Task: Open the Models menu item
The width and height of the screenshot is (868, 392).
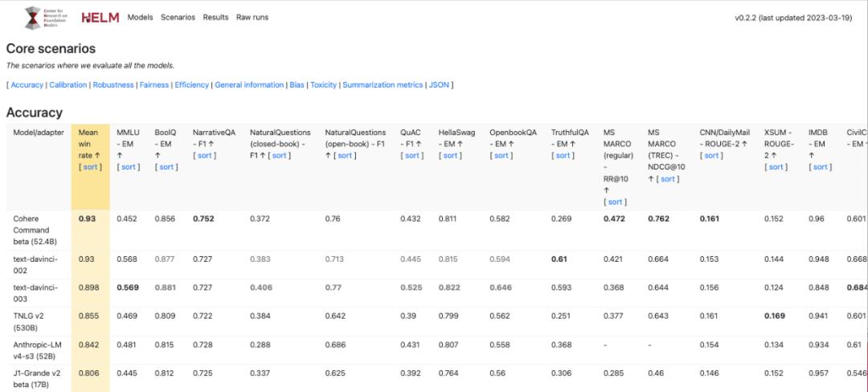Action: [141, 18]
